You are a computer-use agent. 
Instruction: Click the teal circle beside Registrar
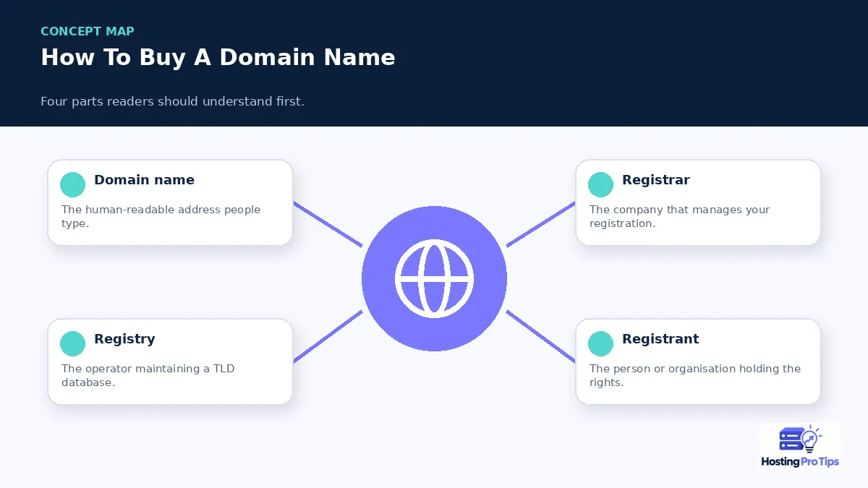click(x=600, y=184)
